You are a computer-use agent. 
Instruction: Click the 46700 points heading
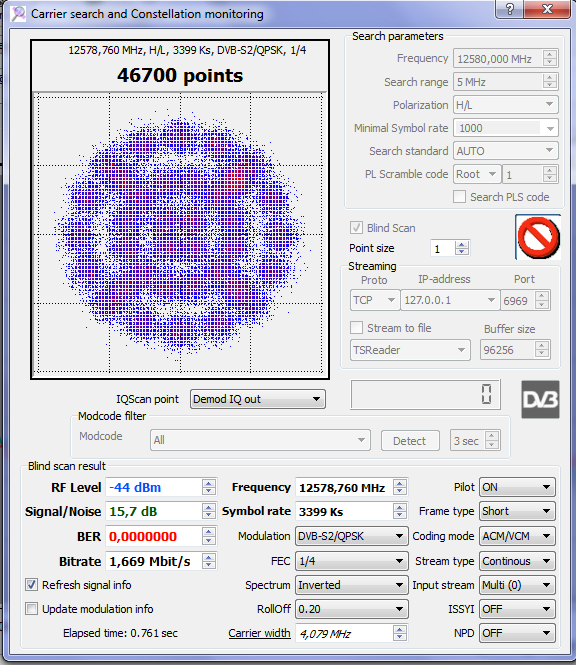click(x=180, y=75)
